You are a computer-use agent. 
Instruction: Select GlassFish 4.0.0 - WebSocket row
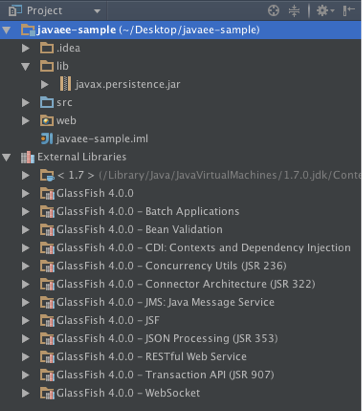[x=181, y=393]
